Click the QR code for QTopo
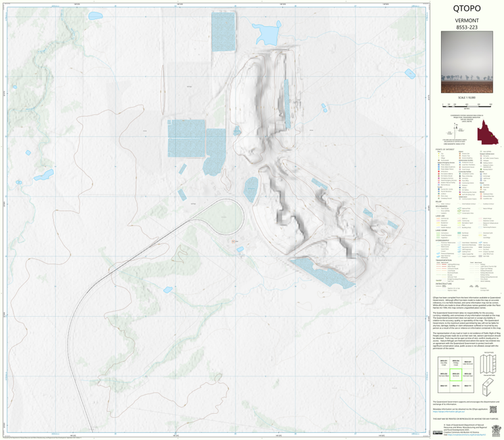The width and height of the screenshot is (504, 440). pos(493,409)
